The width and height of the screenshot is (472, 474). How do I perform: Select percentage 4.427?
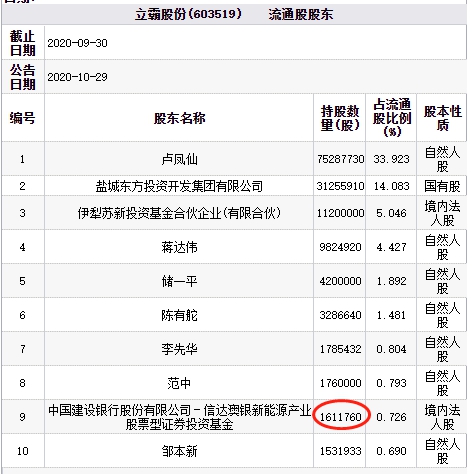click(391, 247)
